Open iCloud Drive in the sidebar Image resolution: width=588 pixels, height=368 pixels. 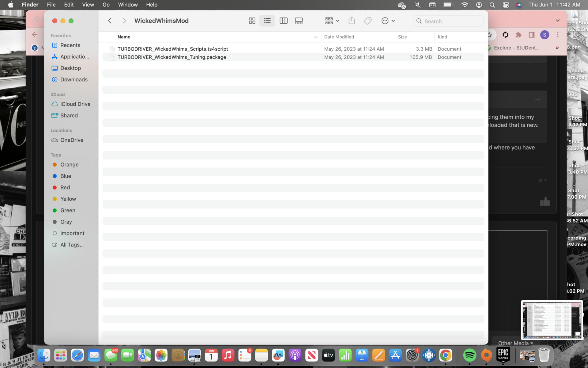(70, 104)
